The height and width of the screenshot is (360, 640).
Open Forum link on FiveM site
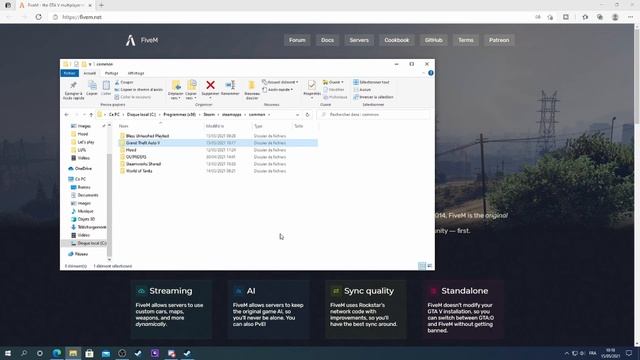(x=297, y=40)
